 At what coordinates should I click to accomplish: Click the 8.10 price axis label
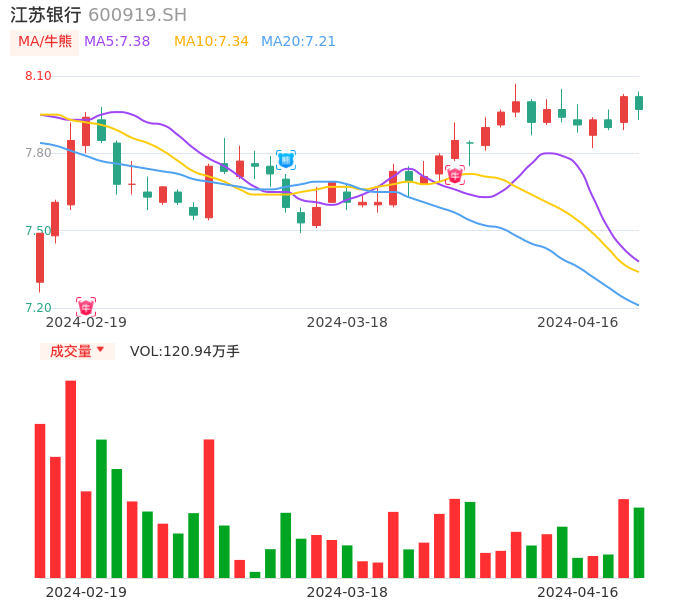(38, 76)
